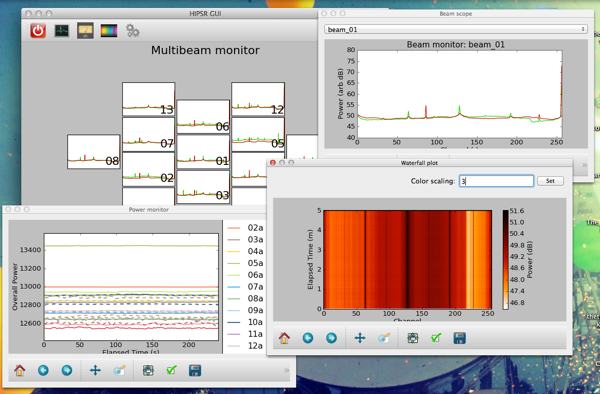Click the 09a legend entry in Power monitor
The width and height of the screenshot is (600, 394).
tap(245, 310)
